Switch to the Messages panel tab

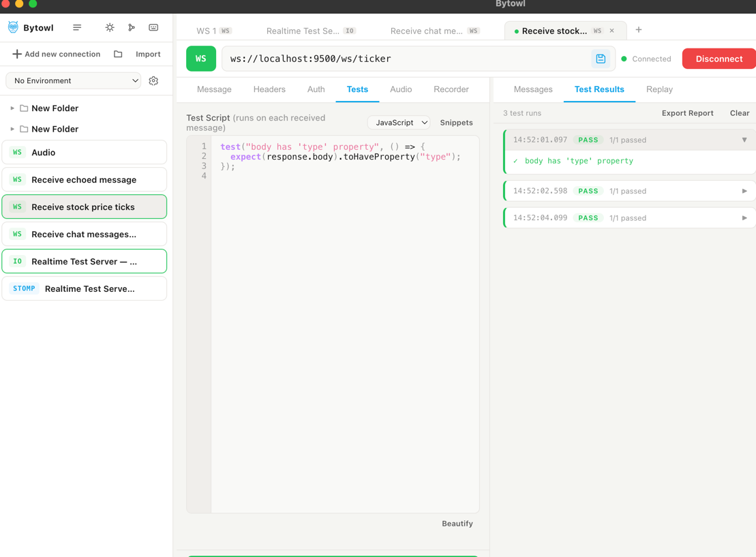click(x=533, y=89)
